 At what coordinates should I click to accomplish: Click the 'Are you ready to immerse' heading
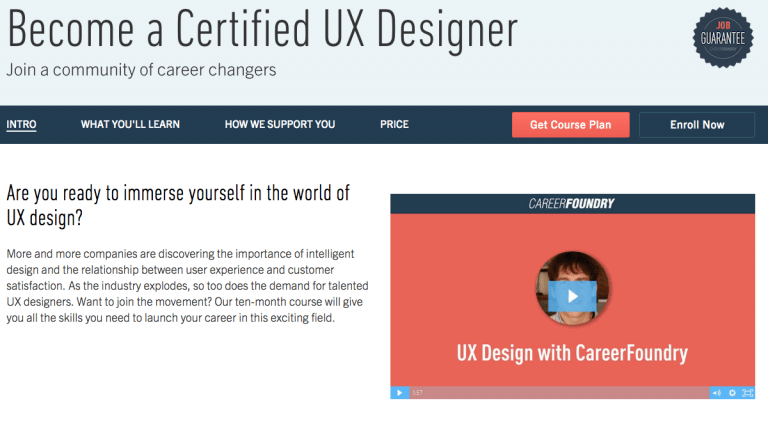(x=178, y=206)
